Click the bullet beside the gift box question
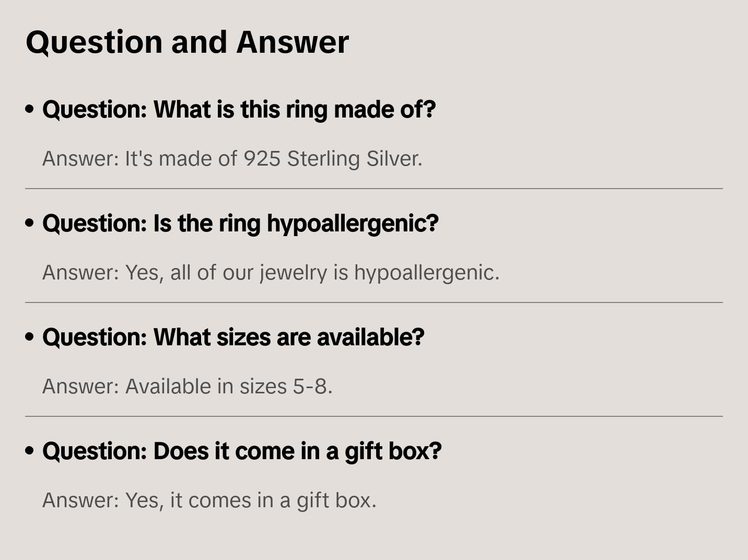This screenshot has width=748, height=560. point(30,451)
